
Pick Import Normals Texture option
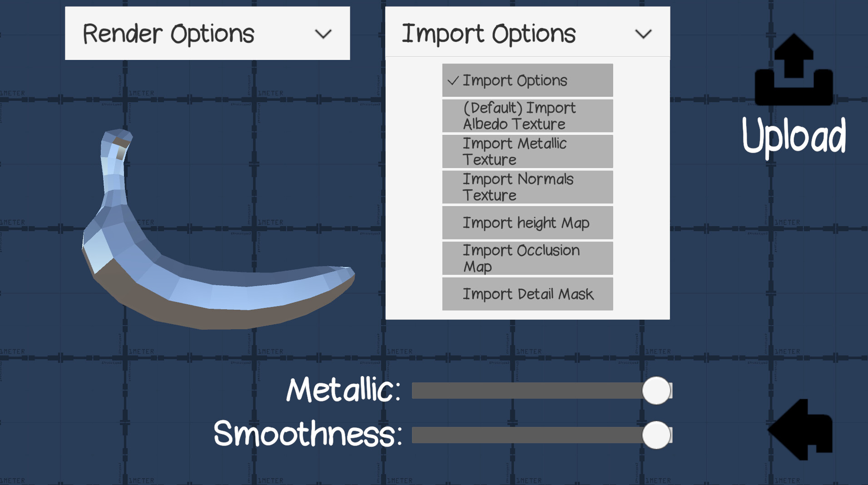pyautogui.click(x=527, y=187)
